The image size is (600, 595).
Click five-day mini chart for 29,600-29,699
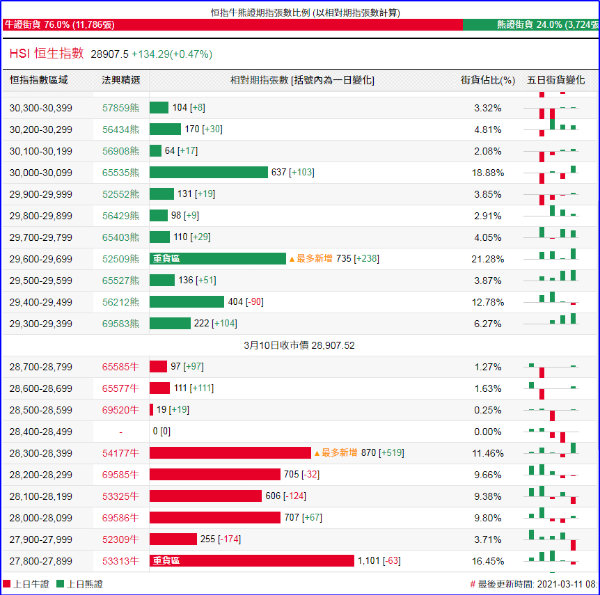point(551,256)
